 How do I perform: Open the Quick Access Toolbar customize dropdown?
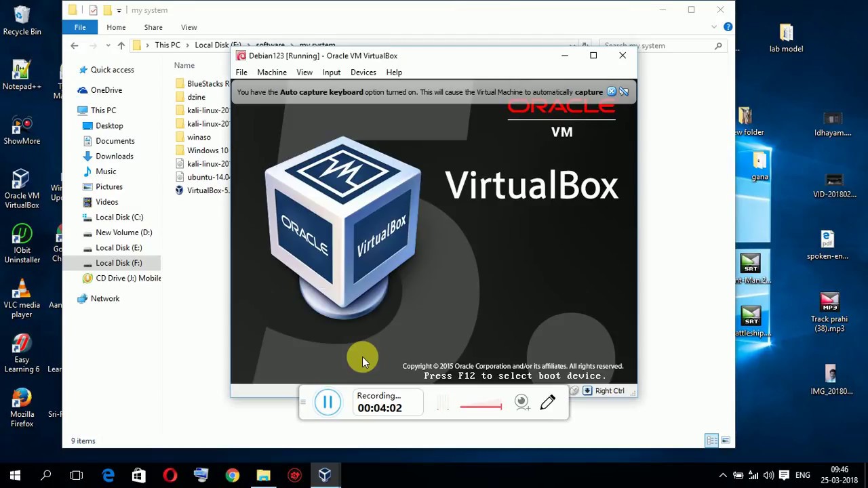(119, 10)
